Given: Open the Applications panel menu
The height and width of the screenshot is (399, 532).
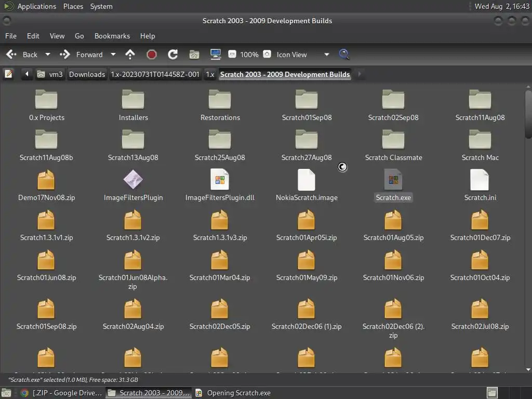Looking at the screenshot, I should (30, 6).
